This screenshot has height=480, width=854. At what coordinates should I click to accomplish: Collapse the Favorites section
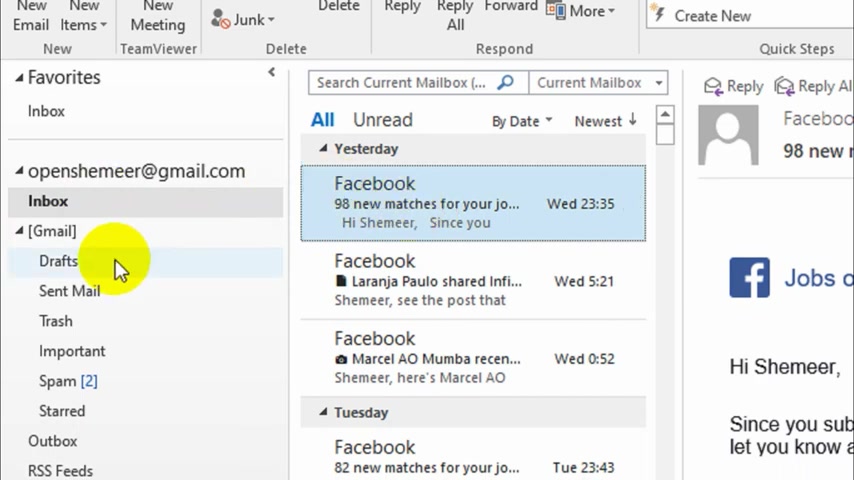click(x=19, y=78)
